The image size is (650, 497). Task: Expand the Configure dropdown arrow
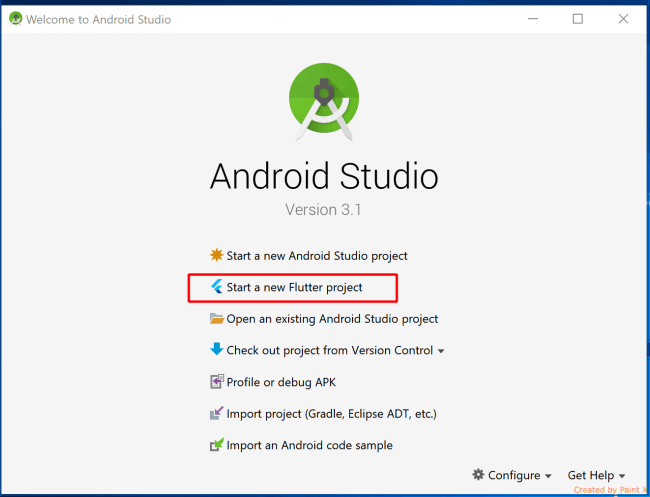coord(548,476)
